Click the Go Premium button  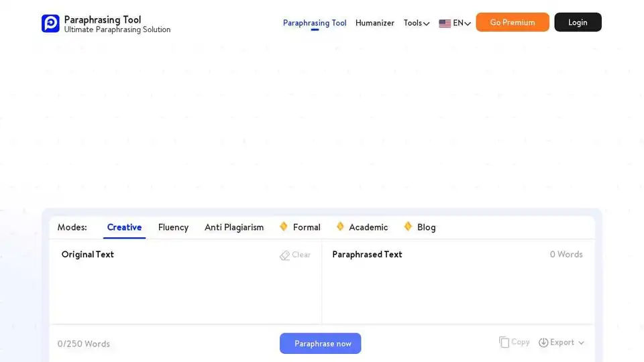[x=513, y=22]
